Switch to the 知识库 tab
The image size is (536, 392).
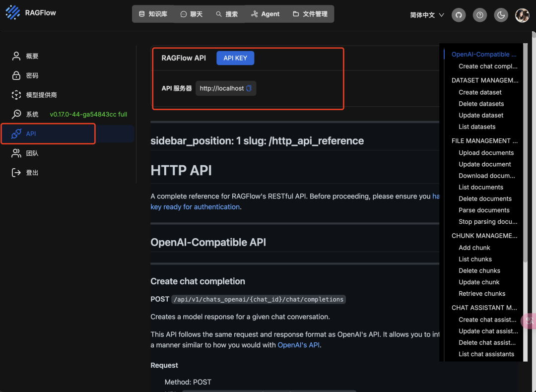pos(153,14)
